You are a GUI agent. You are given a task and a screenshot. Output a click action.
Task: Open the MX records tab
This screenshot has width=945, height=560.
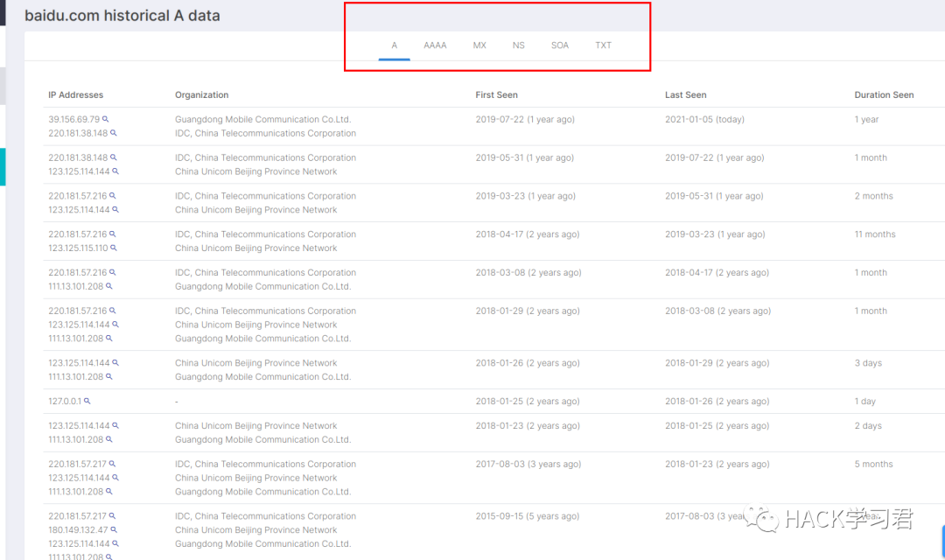click(x=479, y=45)
